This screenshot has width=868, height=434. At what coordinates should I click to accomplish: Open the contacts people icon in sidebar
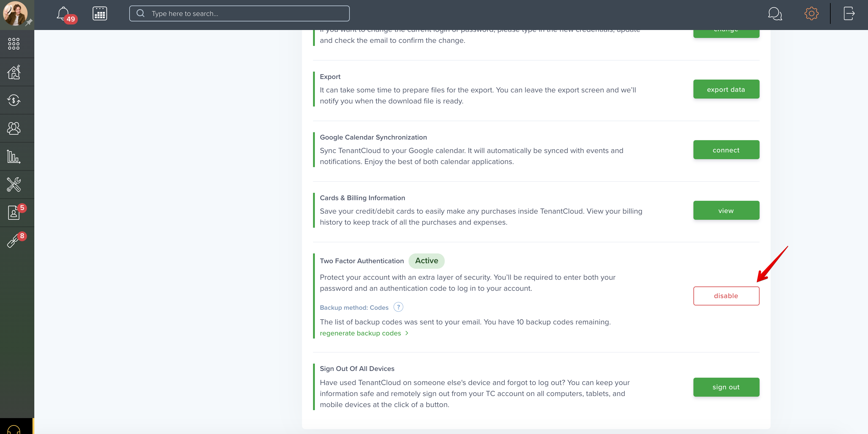(14, 128)
